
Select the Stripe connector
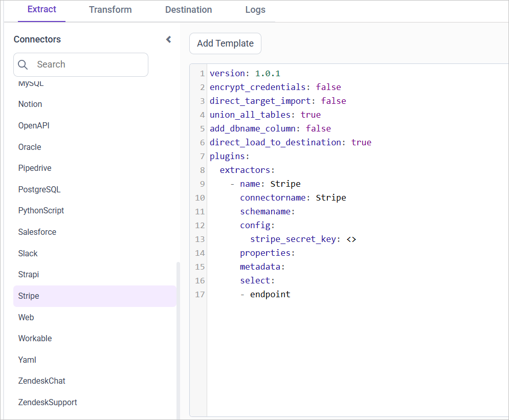pyautogui.click(x=28, y=296)
